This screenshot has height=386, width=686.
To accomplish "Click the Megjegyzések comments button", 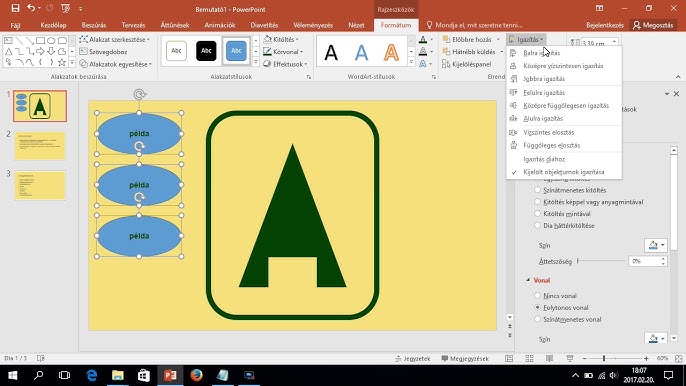I will click(465, 358).
